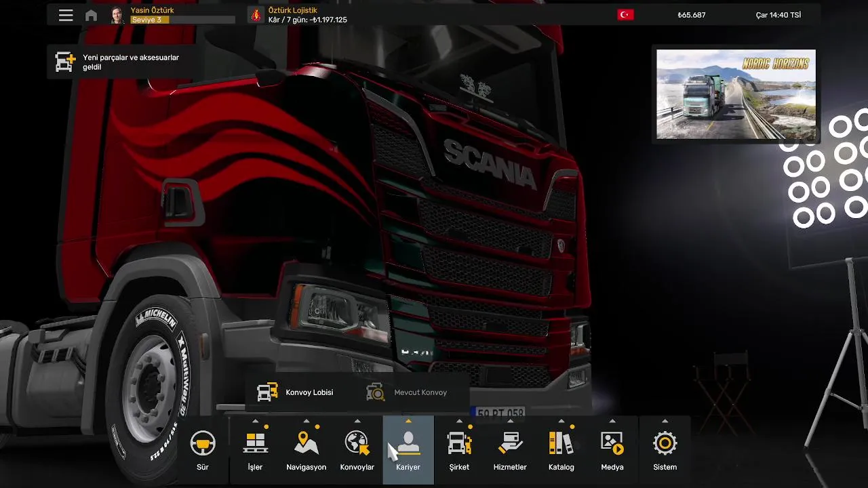Expand the arrow above Navigasyon
The width and height of the screenshot is (868, 488).
coord(307,421)
